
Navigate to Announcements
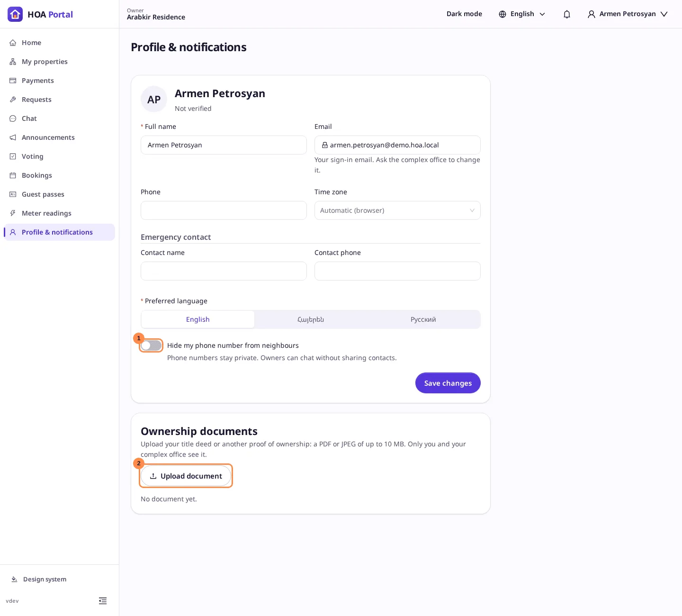(x=59, y=137)
